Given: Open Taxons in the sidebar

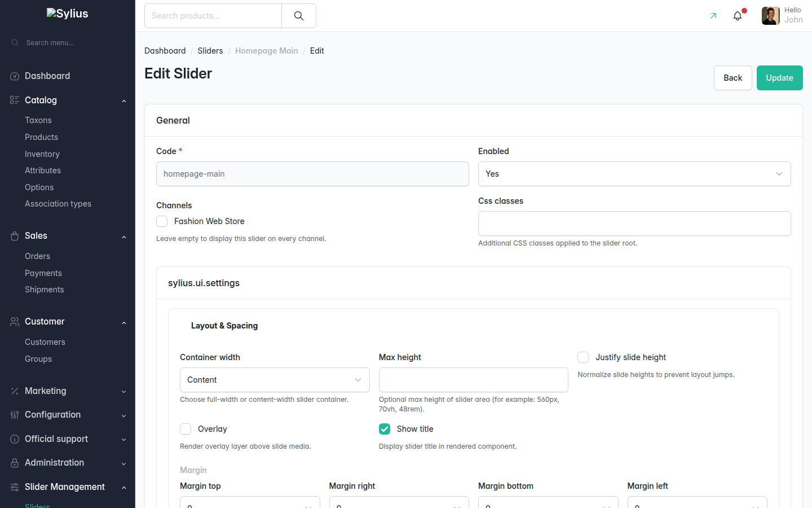Looking at the screenshot, I should click(x=38, y=120).
